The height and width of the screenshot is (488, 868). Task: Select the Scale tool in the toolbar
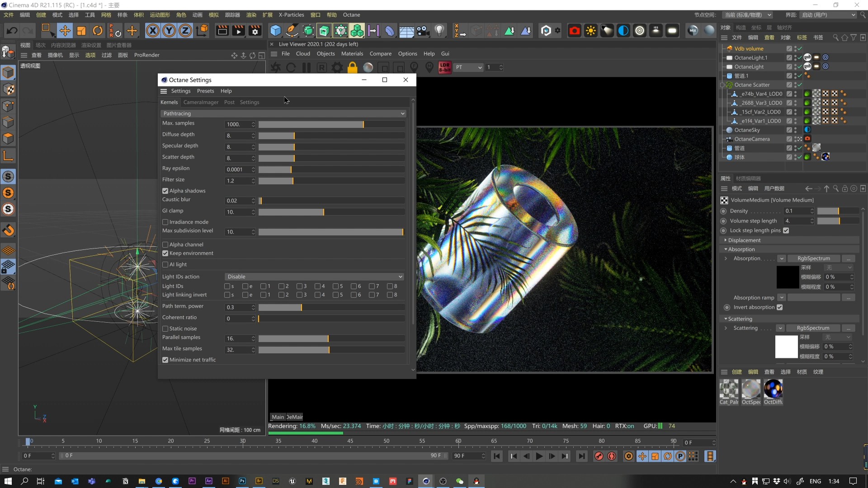click(81, 31)
